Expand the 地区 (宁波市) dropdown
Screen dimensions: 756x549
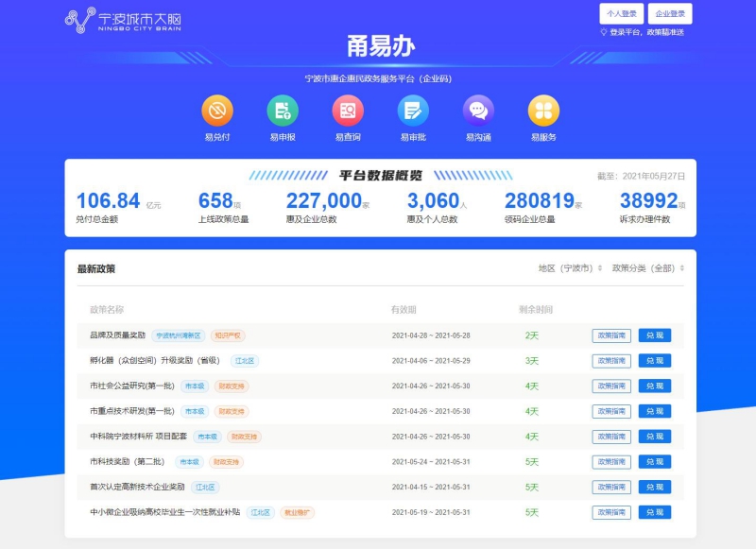571,268
